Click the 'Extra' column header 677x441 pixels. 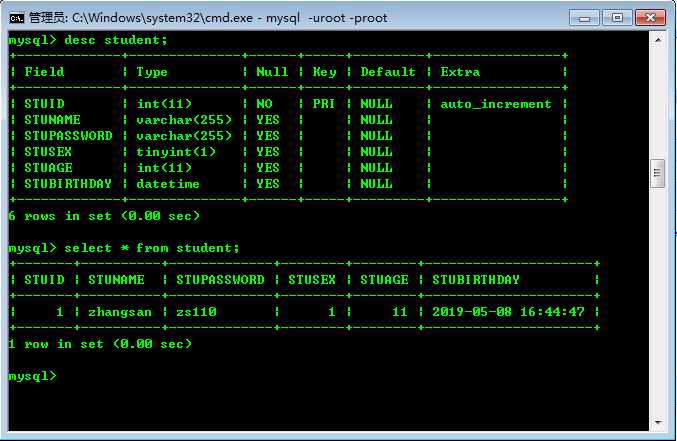point(460,72)
